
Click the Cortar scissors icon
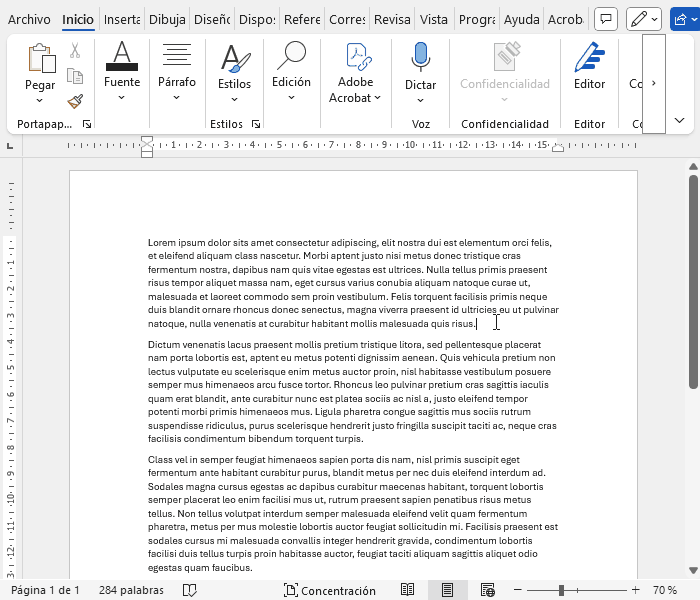click(75, 51)
